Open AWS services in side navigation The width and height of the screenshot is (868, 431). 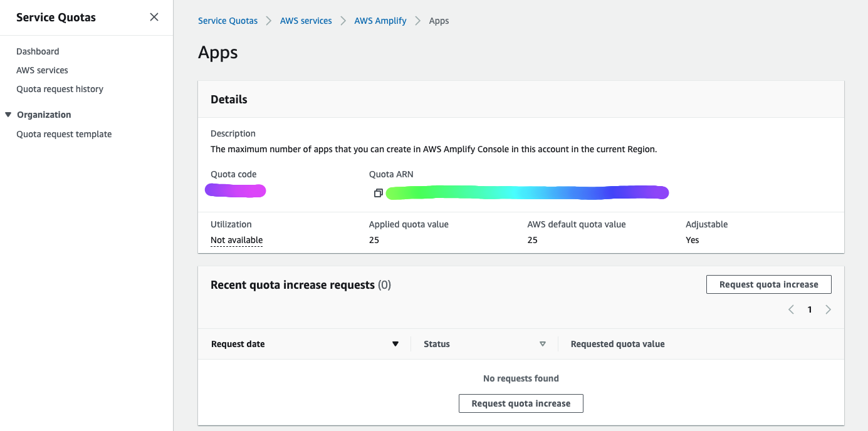click(42, 70)
